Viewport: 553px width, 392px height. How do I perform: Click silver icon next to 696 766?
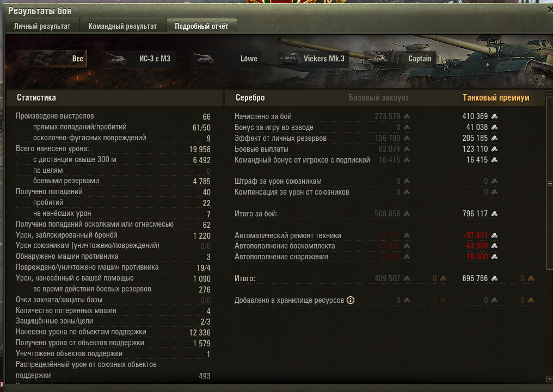tap(494, 278)
